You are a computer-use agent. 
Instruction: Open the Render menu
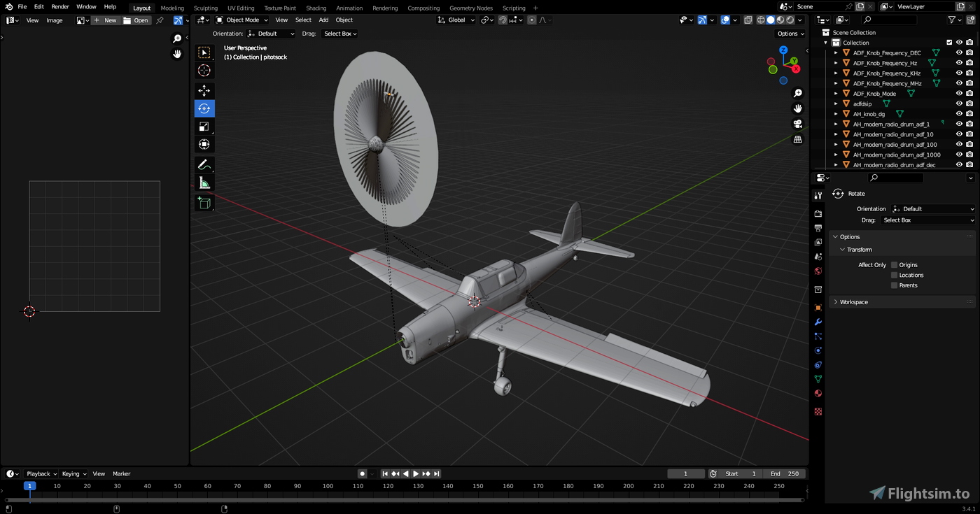[60, 6]
